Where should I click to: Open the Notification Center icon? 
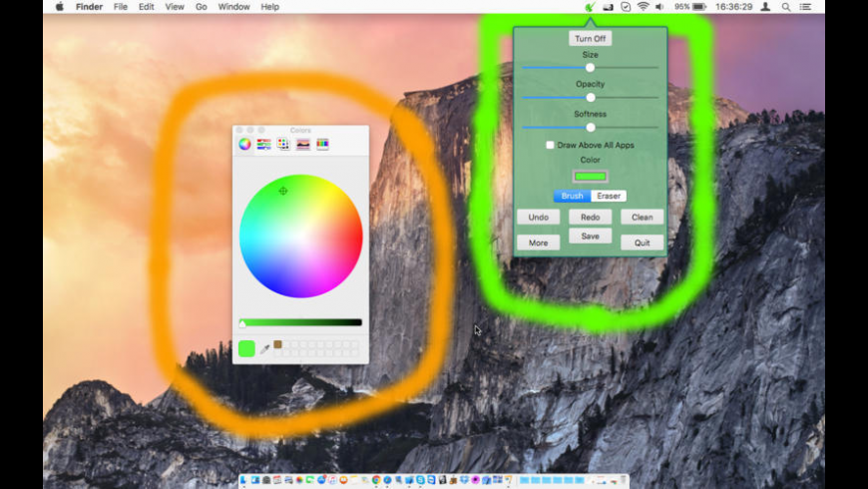pyautogui.click(x=805, y=7)
